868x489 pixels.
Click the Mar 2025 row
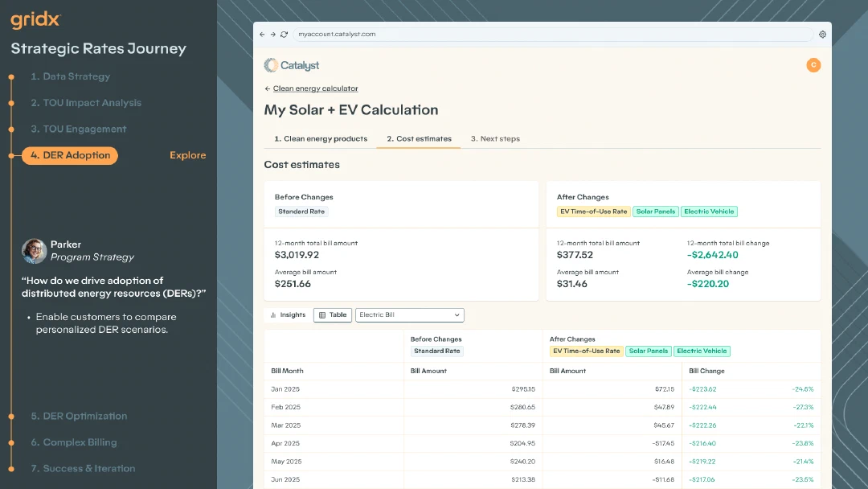click(542, 425)
